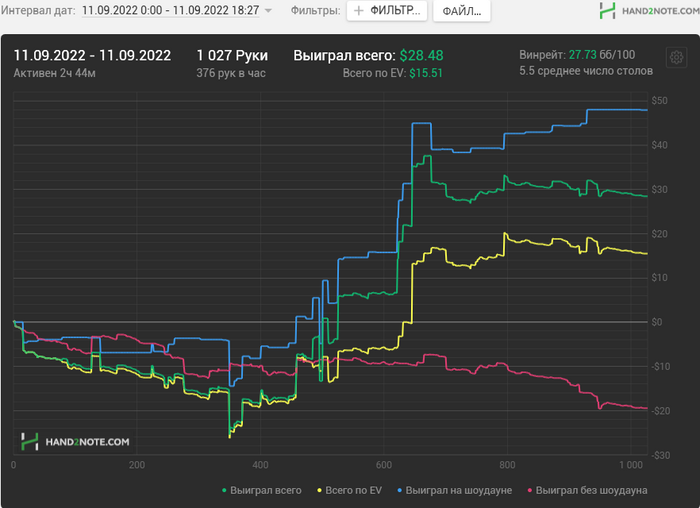Click the blue dot beside Выиграл на шоудауне
Screen dimensions: 700x508
pyautogui.click(x=400, y=491)
